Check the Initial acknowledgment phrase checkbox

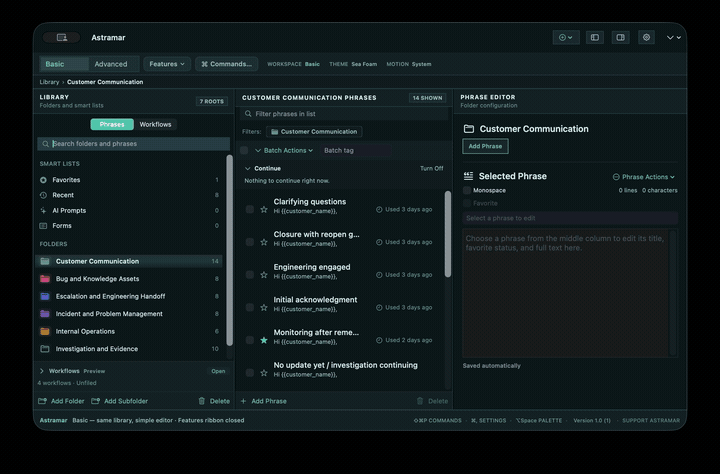pyautogui.click(x=250, y=307)
